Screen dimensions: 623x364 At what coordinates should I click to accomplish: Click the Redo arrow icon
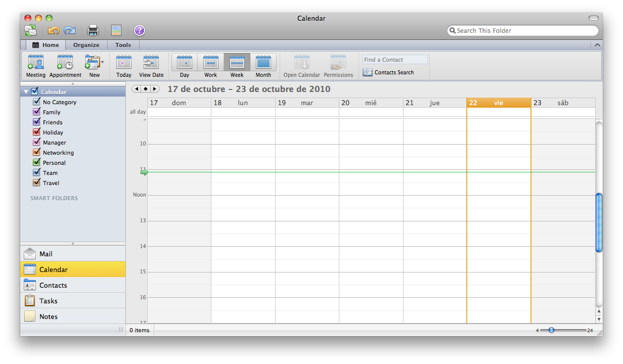coord(70,30)
